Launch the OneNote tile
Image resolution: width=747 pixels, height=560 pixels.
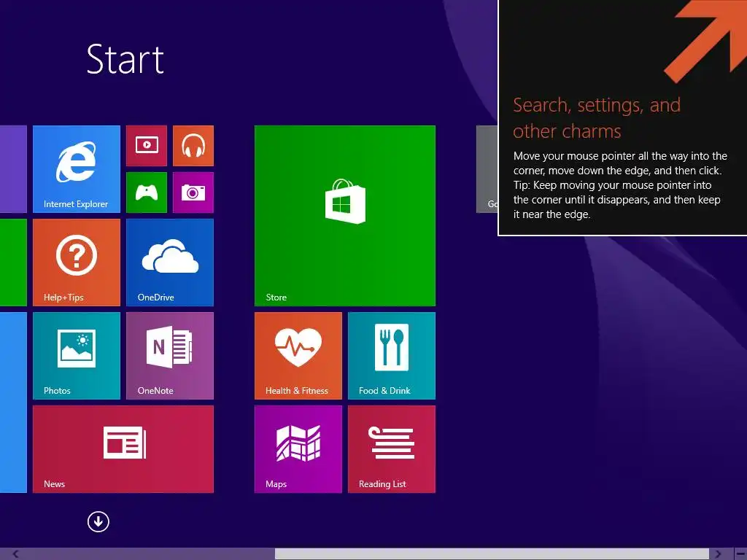169,356
